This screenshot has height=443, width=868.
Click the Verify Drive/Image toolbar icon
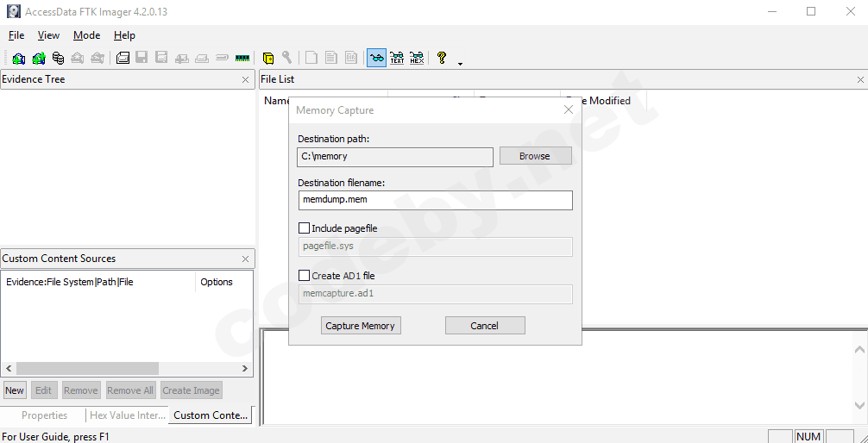click(222, 58)
